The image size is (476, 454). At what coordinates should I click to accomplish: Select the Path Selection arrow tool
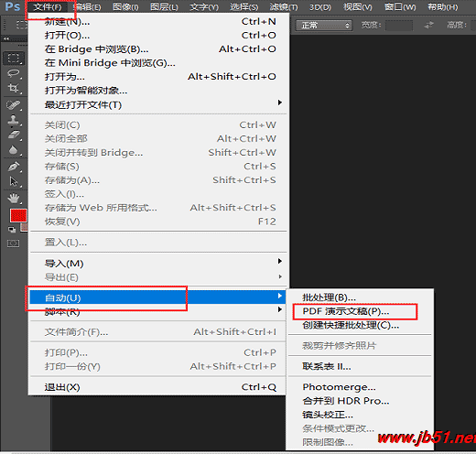click(14, 182)
